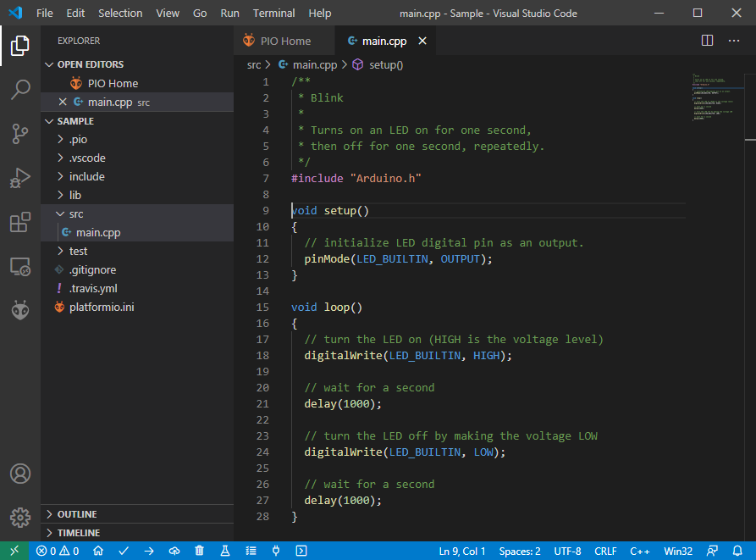The width and height of the screenshot is (756, 560).
Task: Click PlatformIO Serial Monitor plug icon
Action: (x=276, y=551)
